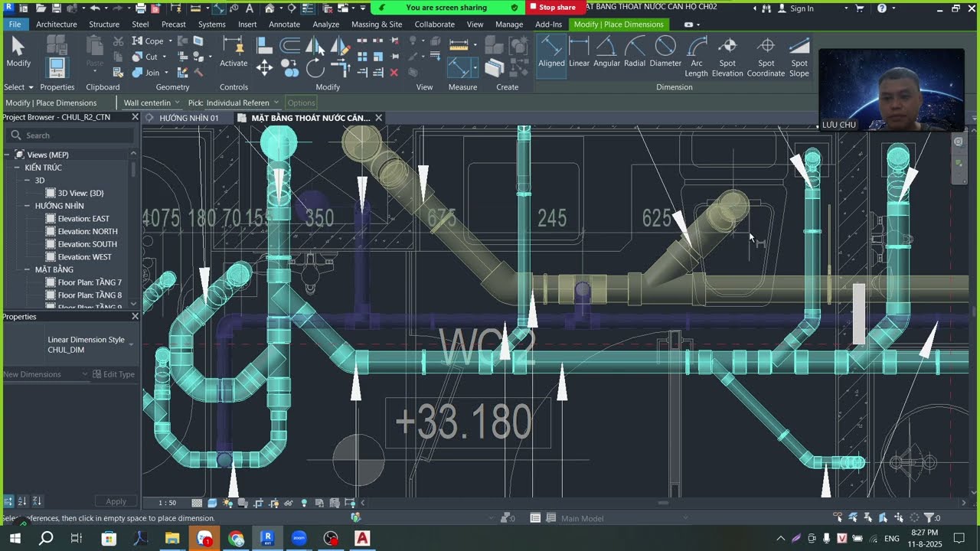Choose the Spot Coordinate tool
The width and height of the screenshot is (980, 551).
766,57
